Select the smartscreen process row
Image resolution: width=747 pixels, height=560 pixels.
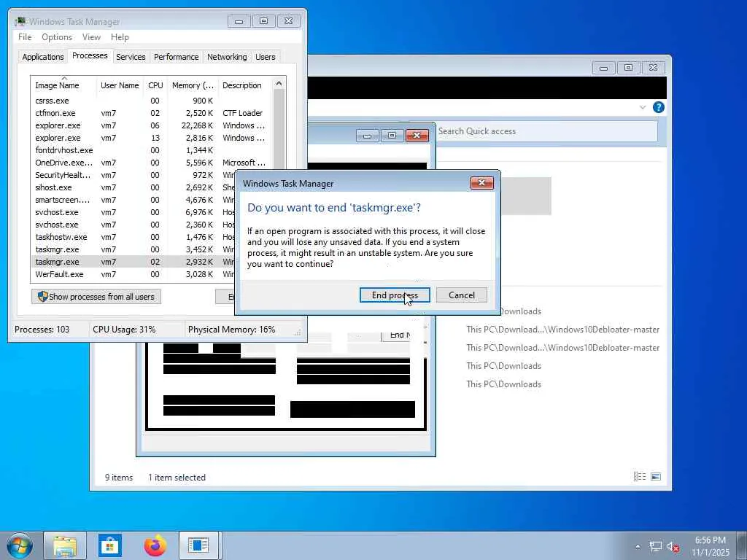coord(133,200)
